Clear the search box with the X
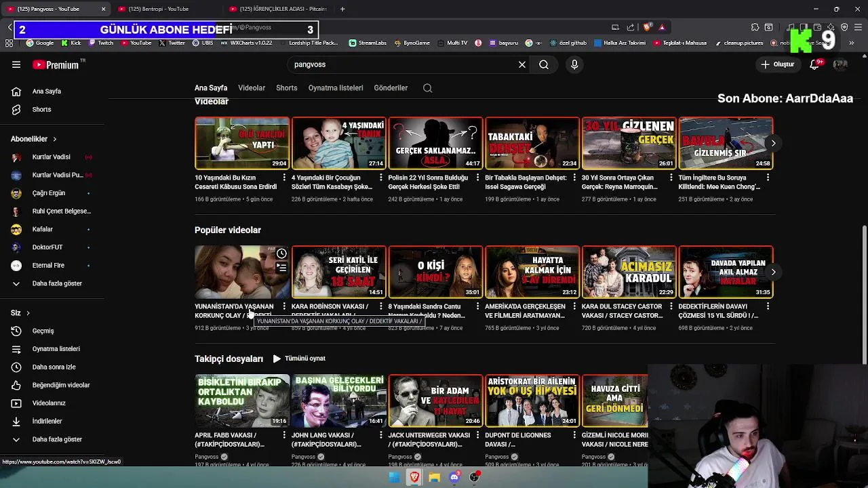The image size is (868, 488). [522, 64]
